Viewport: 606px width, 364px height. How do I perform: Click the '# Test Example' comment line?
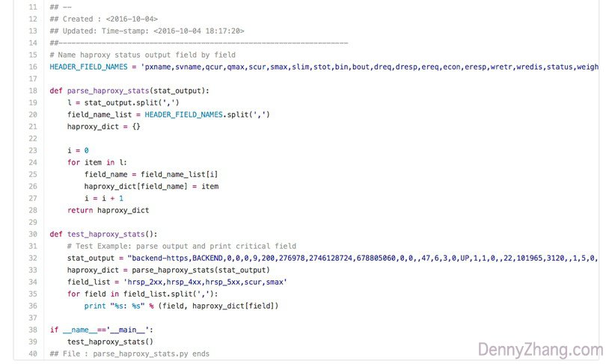(181, 246)
